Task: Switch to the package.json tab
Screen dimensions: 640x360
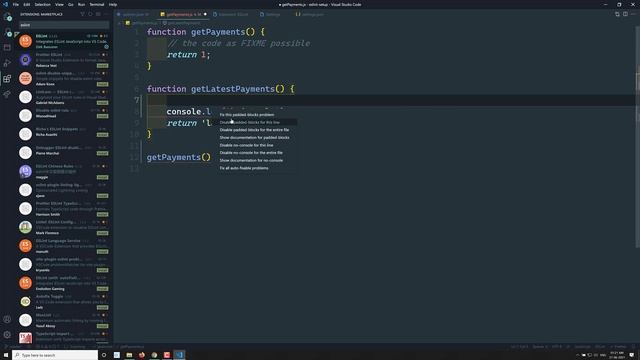Action: (135, 14)
